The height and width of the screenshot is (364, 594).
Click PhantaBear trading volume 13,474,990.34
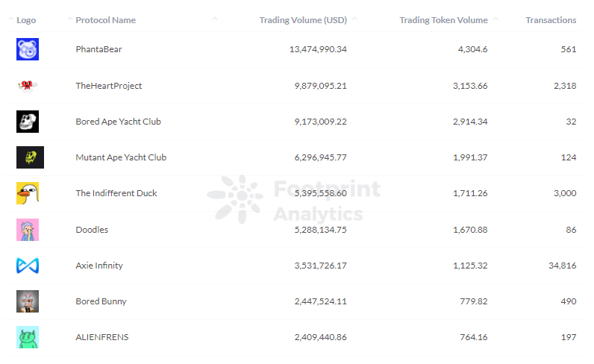tap(318, 49)
